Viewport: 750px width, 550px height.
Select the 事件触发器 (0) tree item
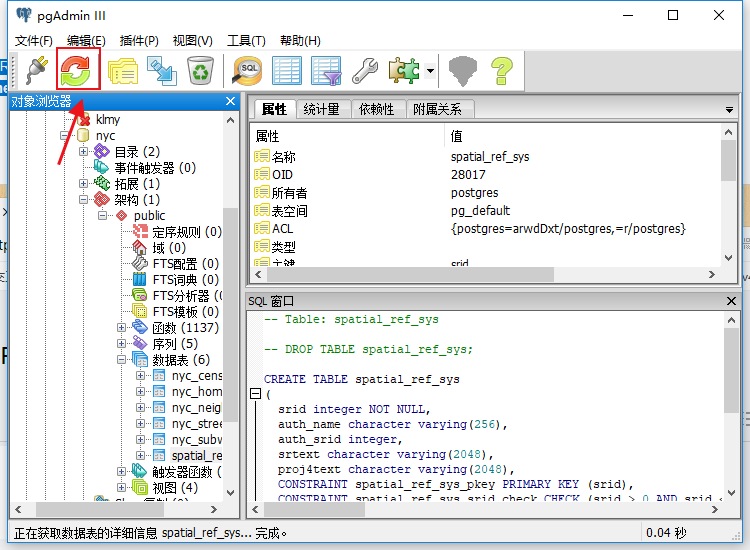(155, 168)
